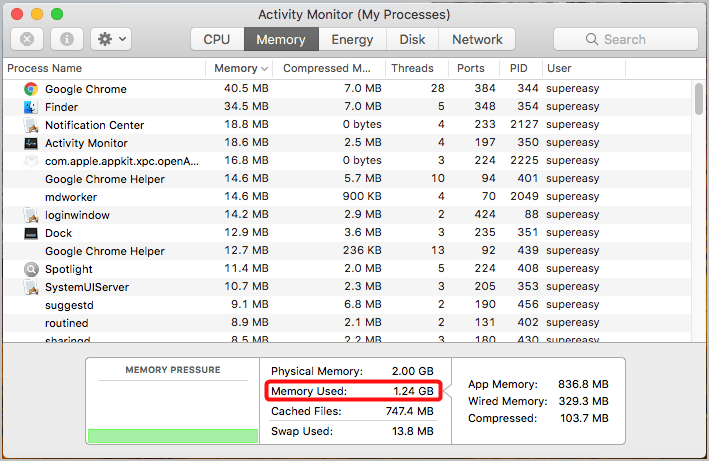Select the Spotlight process name
Screen dimensions: 709x461
point(69,269)
